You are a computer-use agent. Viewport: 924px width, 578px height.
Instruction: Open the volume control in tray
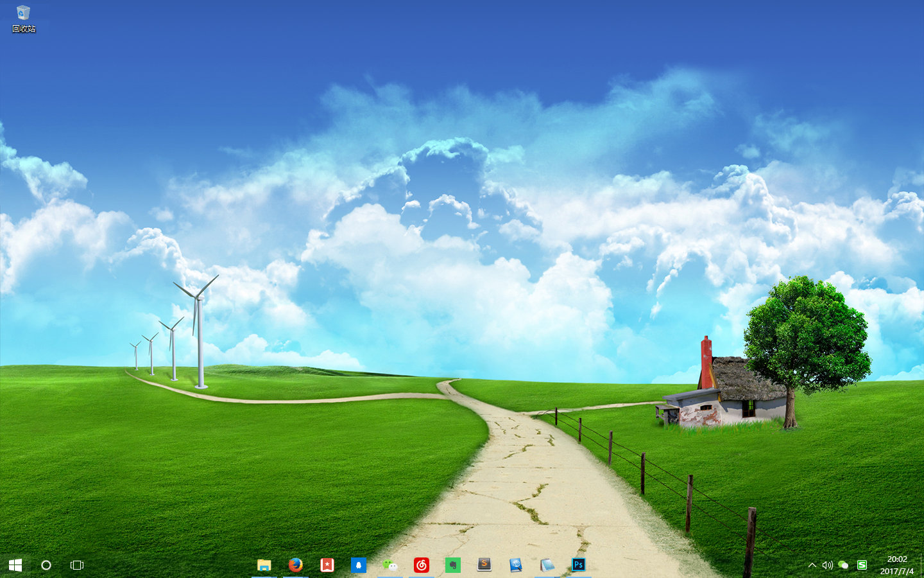coord(828,565)
